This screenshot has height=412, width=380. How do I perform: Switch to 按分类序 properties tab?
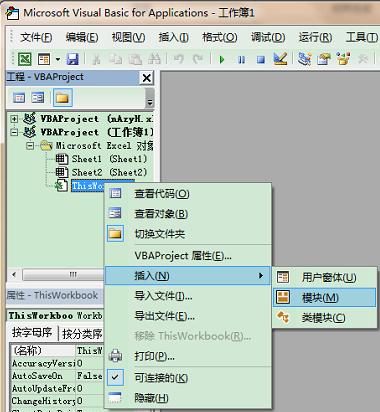pyautogui.click(x=82, y=333)
